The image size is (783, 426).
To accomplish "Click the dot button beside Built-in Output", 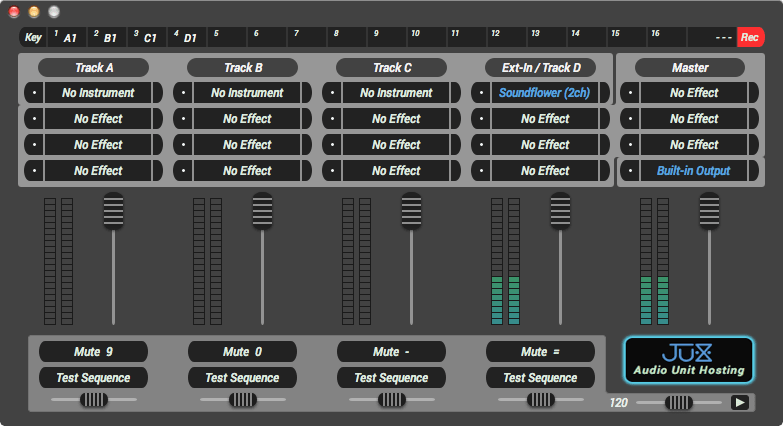I will point(629,171).
